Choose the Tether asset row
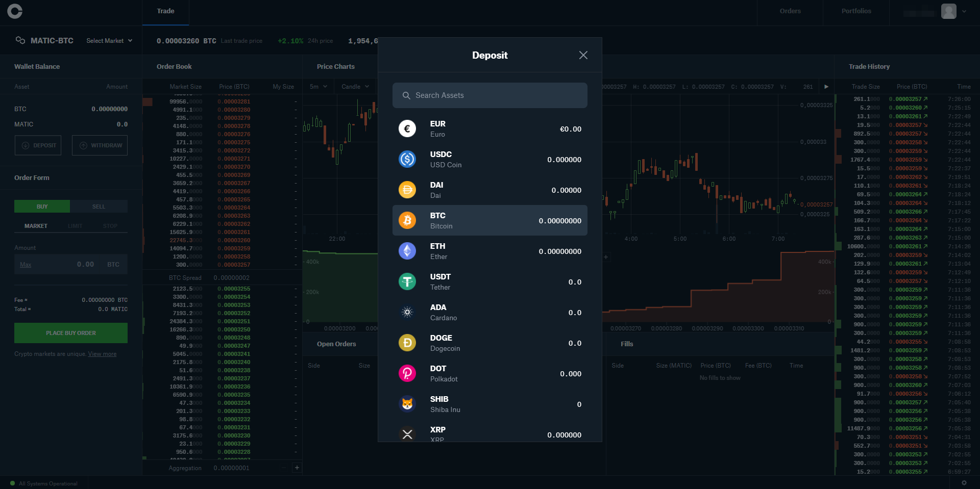The height and width of the screenshot is (489, 980). point(490,281)
